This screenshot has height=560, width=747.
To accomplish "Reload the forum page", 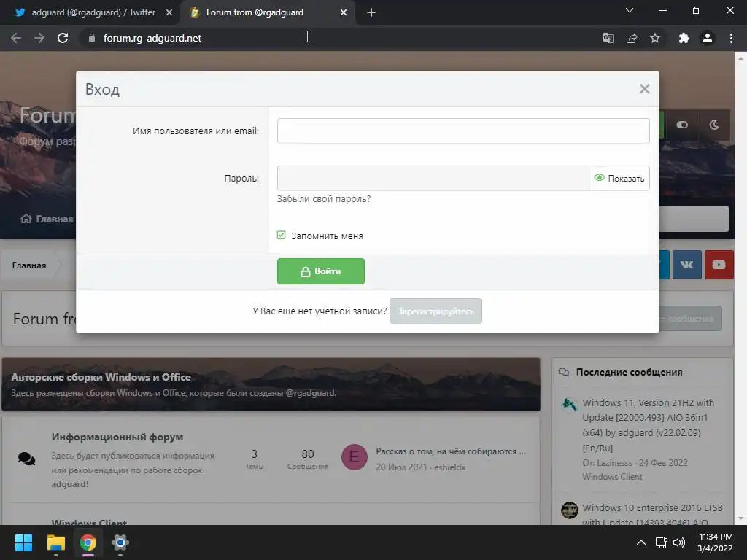I will 63,38.
